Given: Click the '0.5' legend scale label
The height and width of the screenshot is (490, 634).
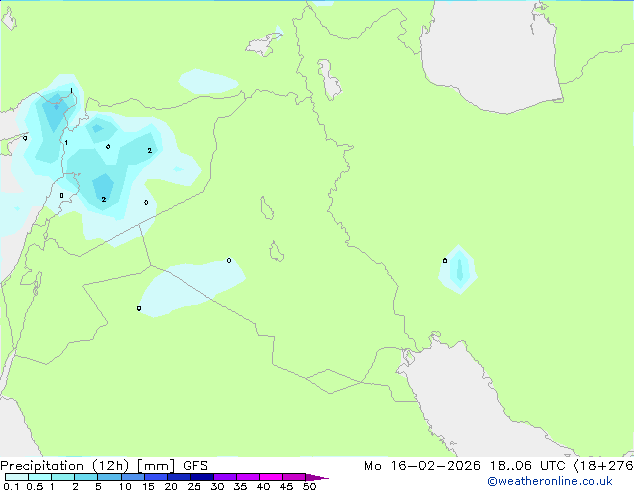Looking at the screenshot, I should click(x=34, y=486).
